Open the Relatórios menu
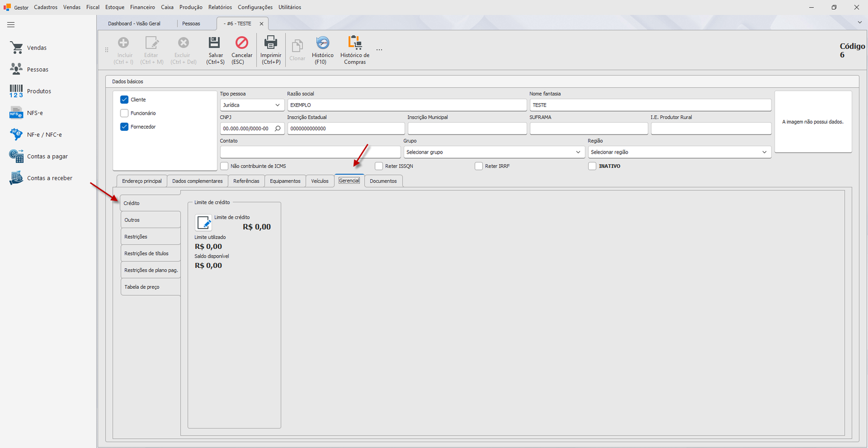The width and height of the screenshot is (868, 448). click(220, 7)
